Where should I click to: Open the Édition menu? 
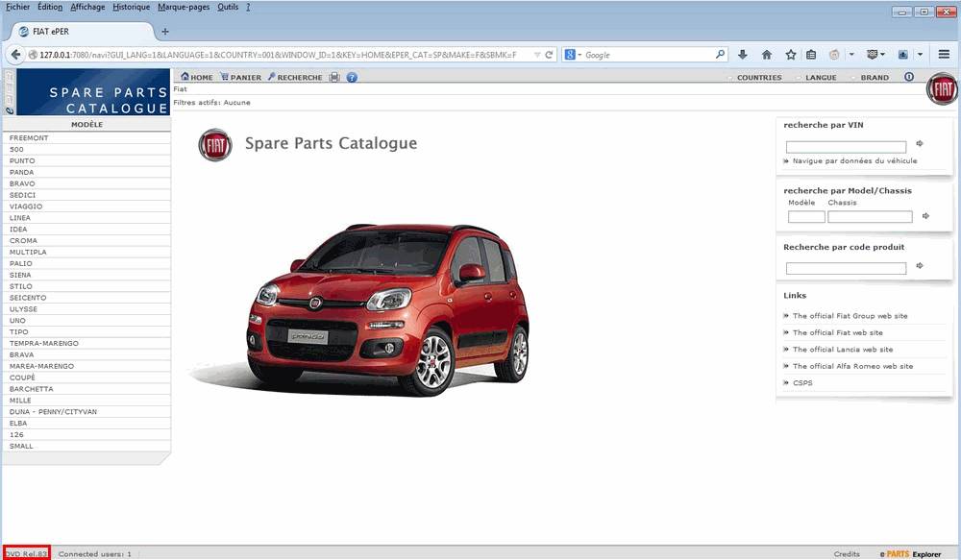point(50,7)
